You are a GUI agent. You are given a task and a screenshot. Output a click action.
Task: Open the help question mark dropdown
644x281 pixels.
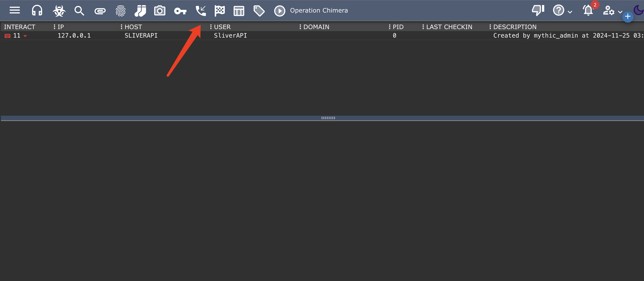(562, 11)
